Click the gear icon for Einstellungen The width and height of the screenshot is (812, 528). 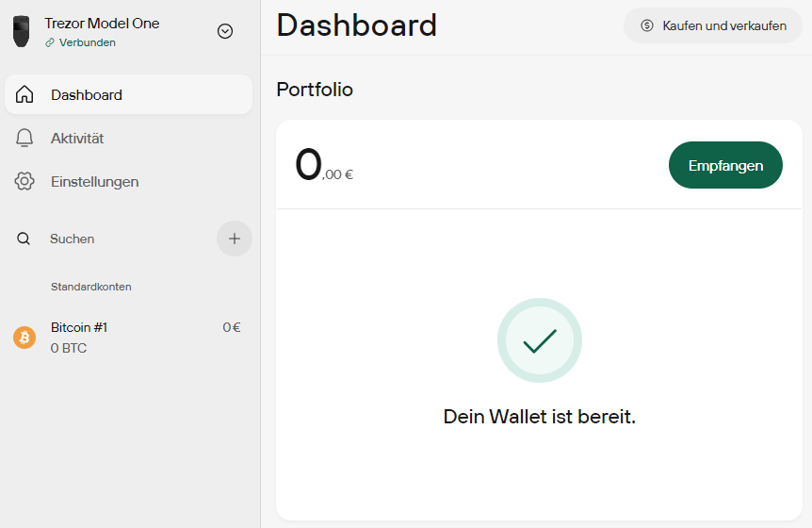[24, 181]
